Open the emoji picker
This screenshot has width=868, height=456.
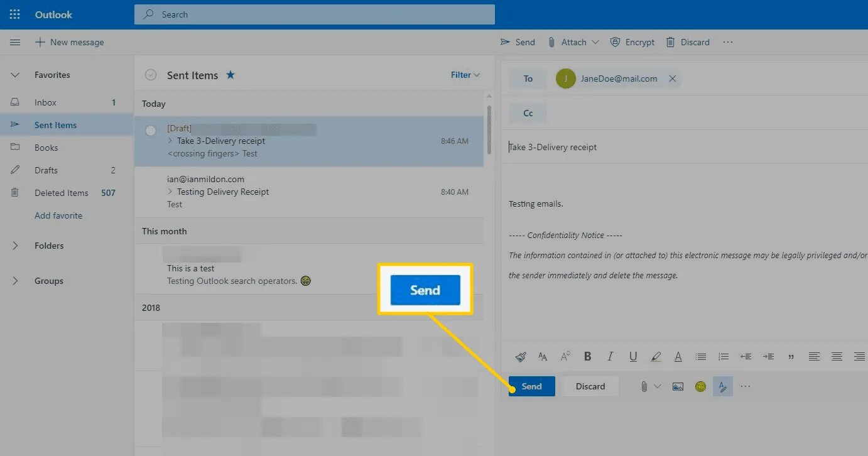pos(700,386)
